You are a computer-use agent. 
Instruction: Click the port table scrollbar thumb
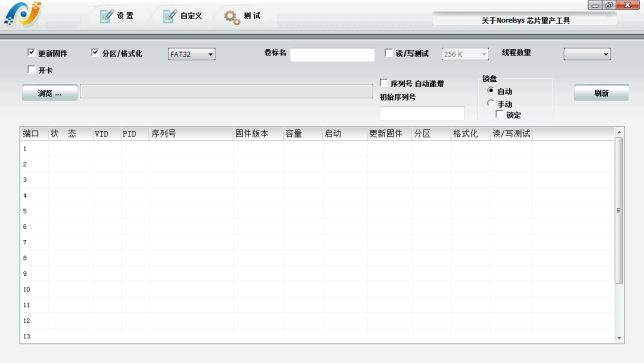click(619, 210)
